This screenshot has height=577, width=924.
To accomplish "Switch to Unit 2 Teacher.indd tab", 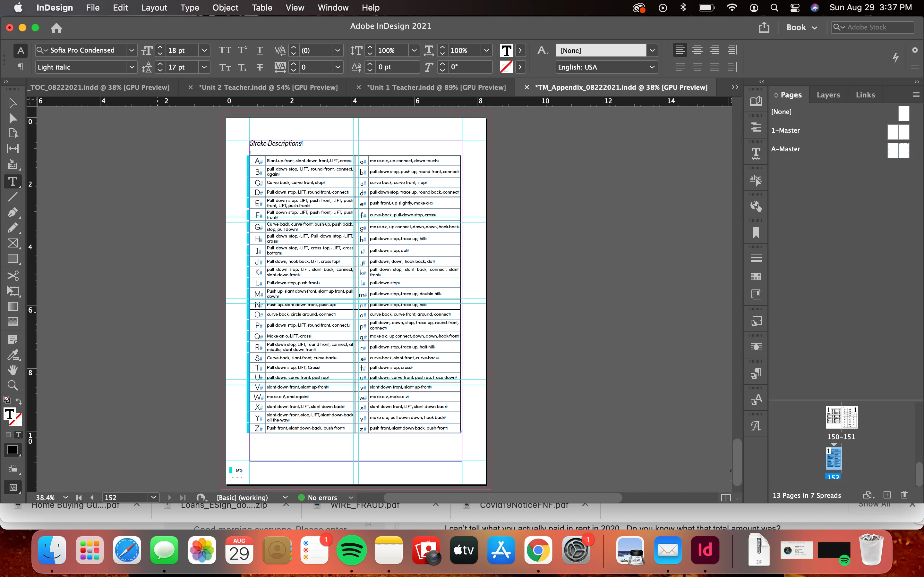I will (x=268, y=88).
